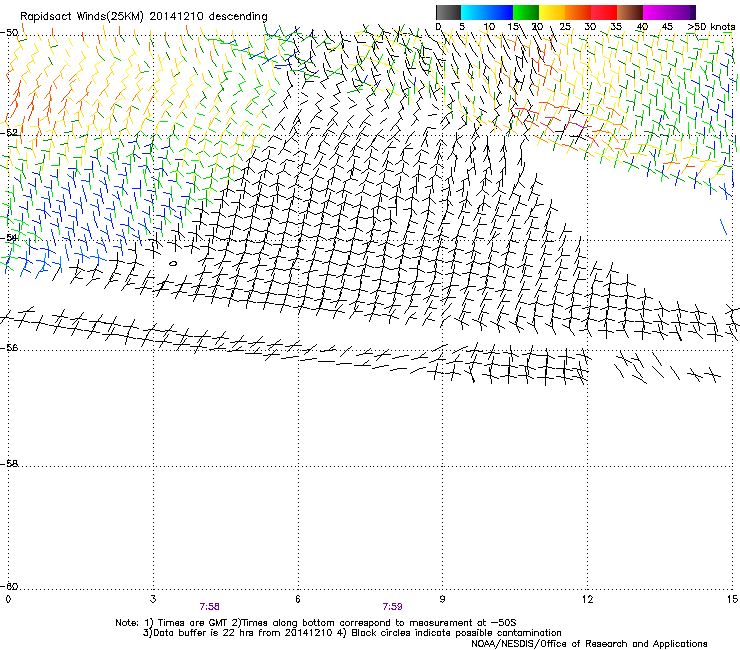Click the red 30-35 knots legend swatch
Viewport: 740px width, 650px height.
(604, 12)
